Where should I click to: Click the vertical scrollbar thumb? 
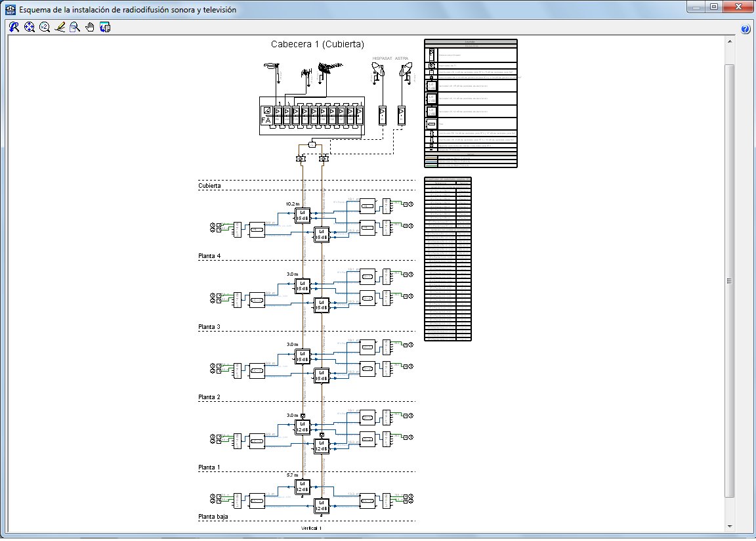pos(730,280)
